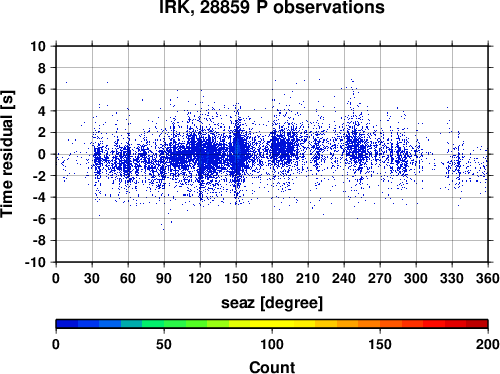Select the green segment of the colorbar

pos(174,324)
